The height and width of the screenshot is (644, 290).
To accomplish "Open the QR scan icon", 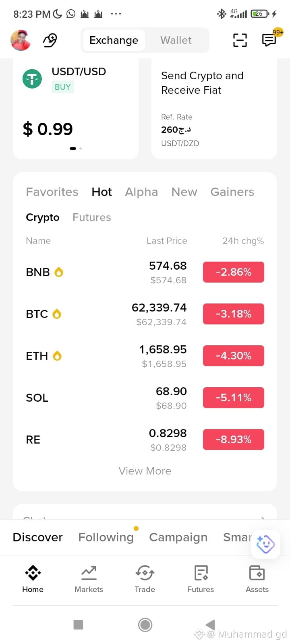I will coord(240,40).
